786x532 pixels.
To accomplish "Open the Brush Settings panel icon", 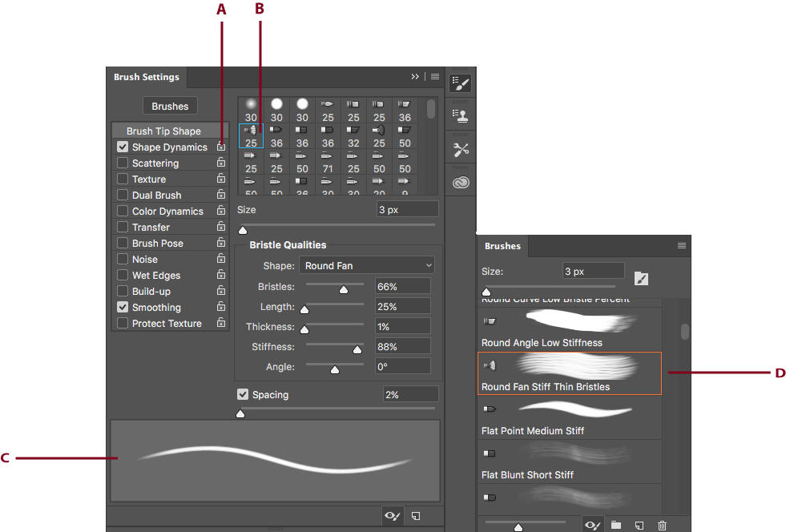I will pos(461,83).
